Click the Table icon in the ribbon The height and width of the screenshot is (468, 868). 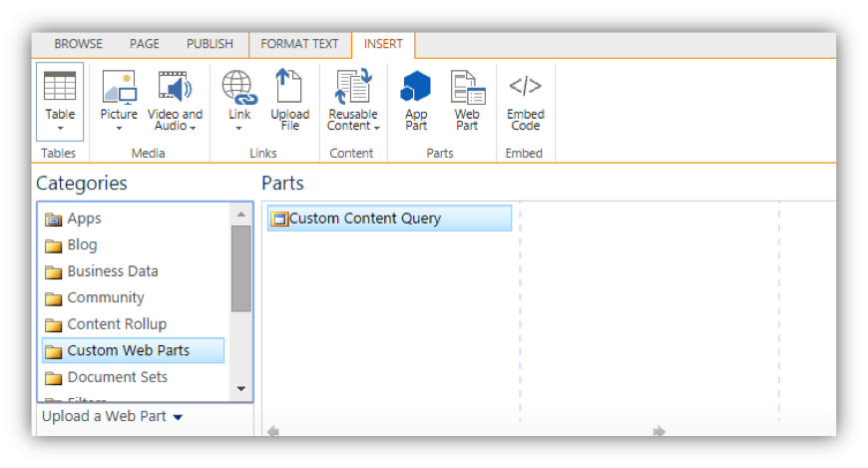pyautogui.click(x=60, y=86)
